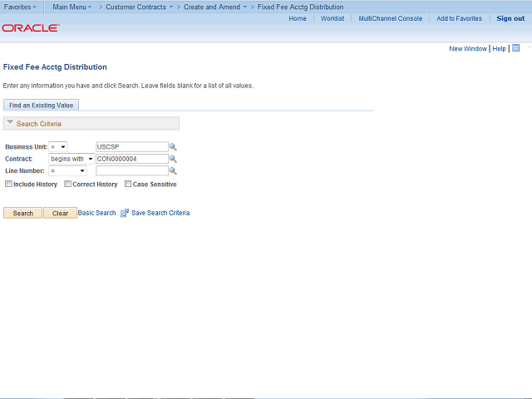Switch to Basic Search
Image resolution: width=532 pixels, height=399 pixels.
click(x=96, y=213)
